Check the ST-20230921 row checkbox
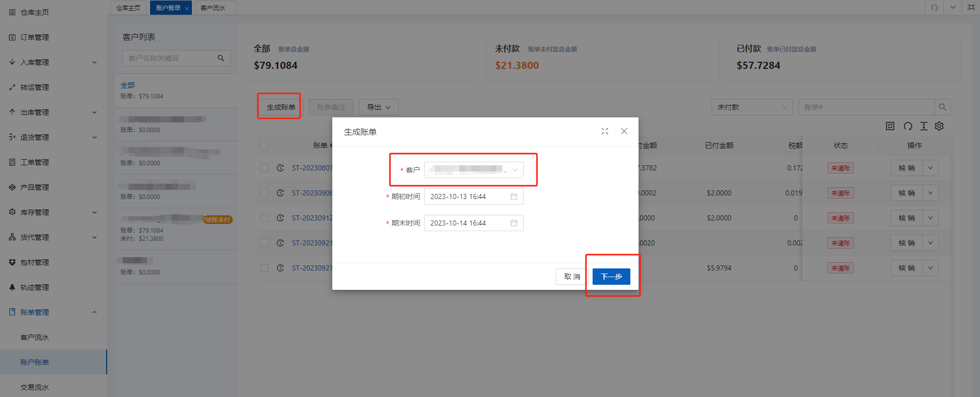 [x=264, y=243]
